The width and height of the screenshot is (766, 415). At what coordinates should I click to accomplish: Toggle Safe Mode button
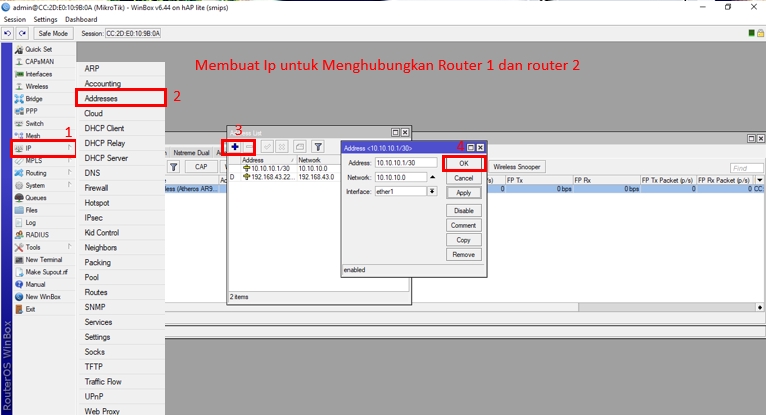pyautogui.click(x=53, y=33)
